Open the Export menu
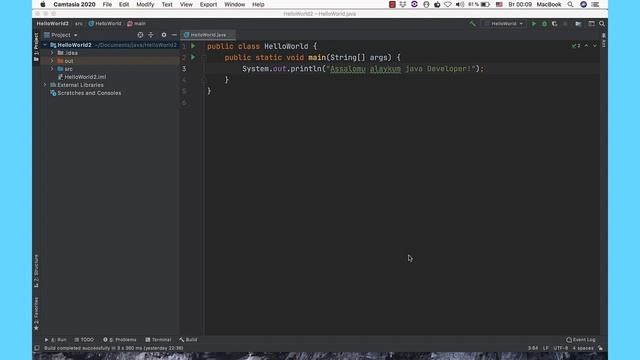 point(208,4)
